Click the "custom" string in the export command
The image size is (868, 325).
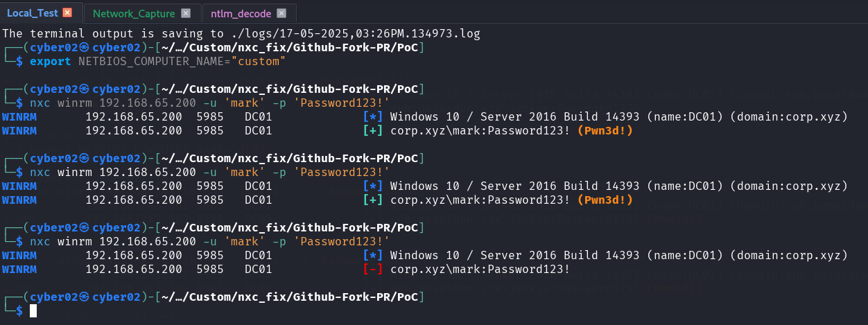click(x=259, y=61)
